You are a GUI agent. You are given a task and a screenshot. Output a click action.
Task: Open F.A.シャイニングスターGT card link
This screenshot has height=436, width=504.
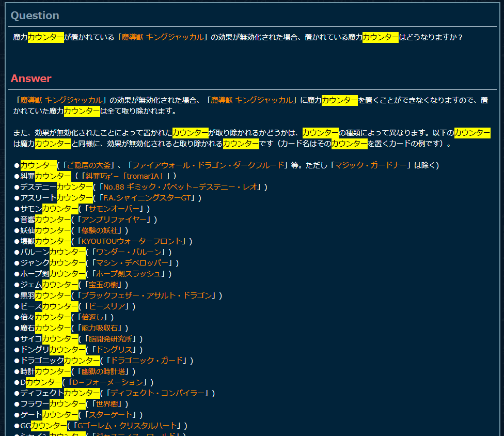pyautogui.click(x=147, y=198)
